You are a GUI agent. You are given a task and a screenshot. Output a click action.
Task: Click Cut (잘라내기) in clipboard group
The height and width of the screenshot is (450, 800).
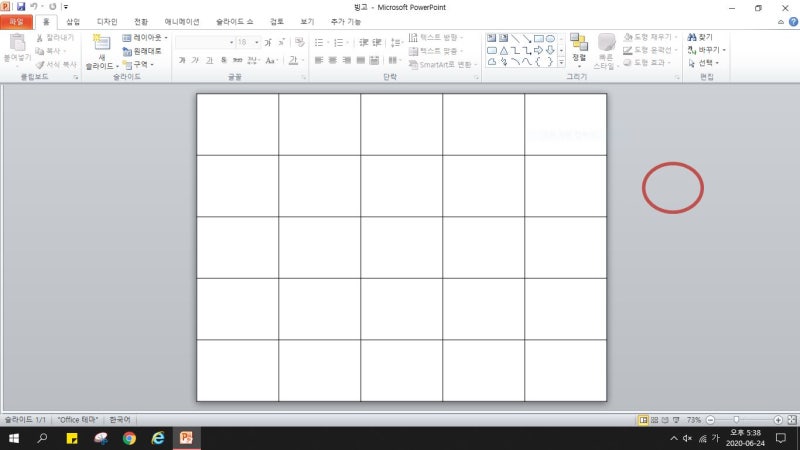click(55, 38)
